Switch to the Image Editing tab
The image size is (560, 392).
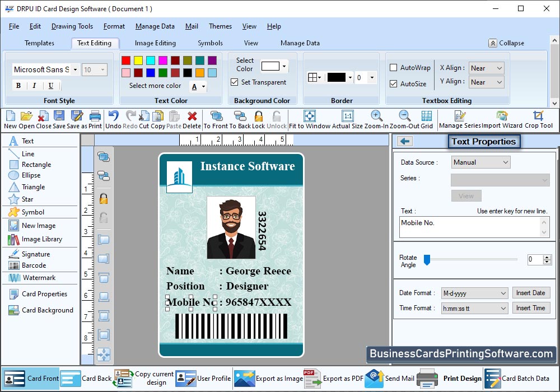(x=155, y=43)
